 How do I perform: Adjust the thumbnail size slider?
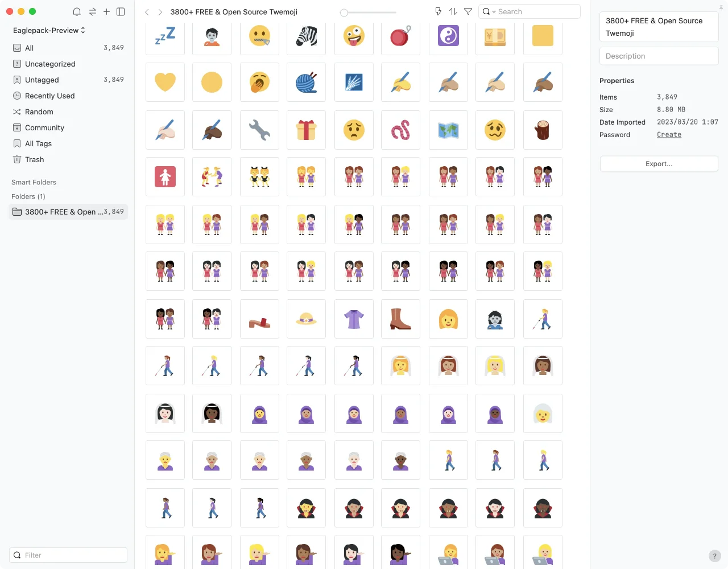click(x=369, y=13)
